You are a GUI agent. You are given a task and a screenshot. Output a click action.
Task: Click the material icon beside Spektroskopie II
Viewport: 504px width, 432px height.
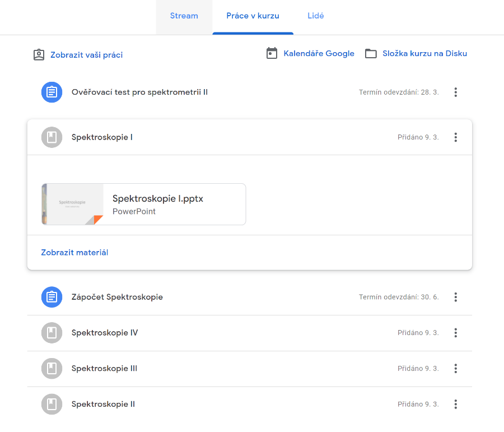[x=52, y=405]
